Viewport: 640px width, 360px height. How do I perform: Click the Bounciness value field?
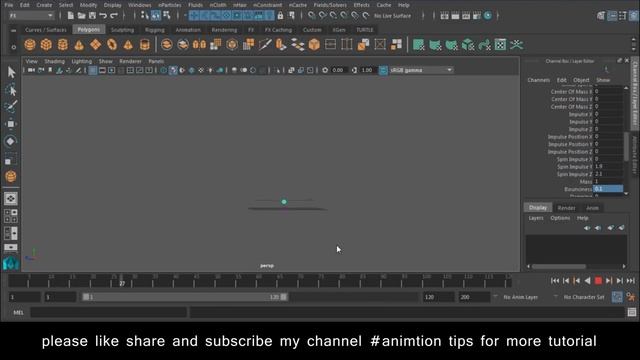tap(608, 189)
